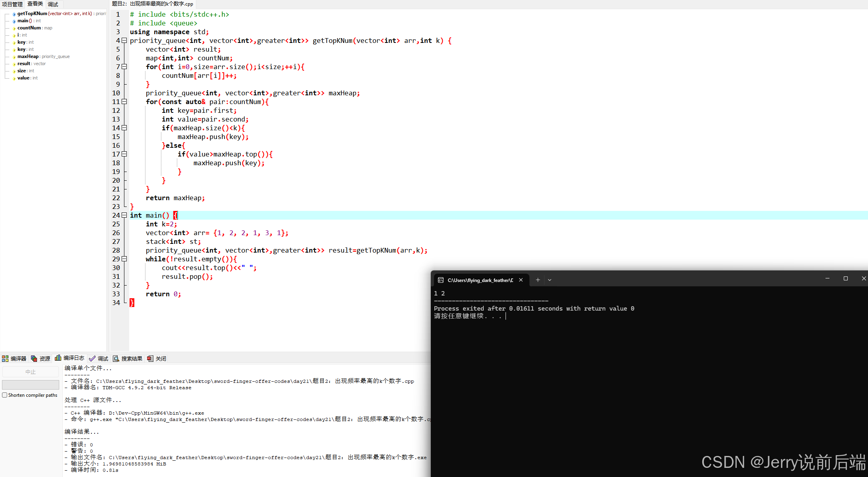The image size is (868, 477).
Task: Toggle fold for the for-loop at line 11
Action: [x=124, y=102]
